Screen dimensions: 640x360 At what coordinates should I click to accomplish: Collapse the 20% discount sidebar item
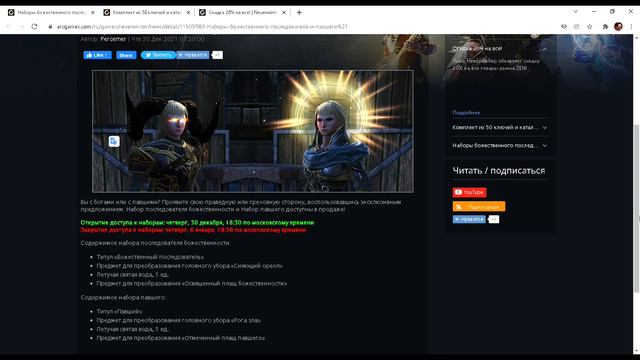tap(544, 49)
